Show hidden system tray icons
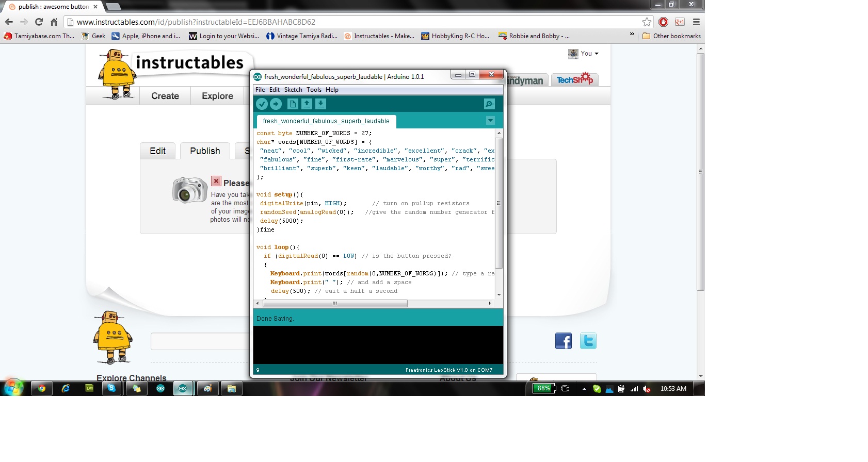The image size is (868, 462). click(584, 389)
